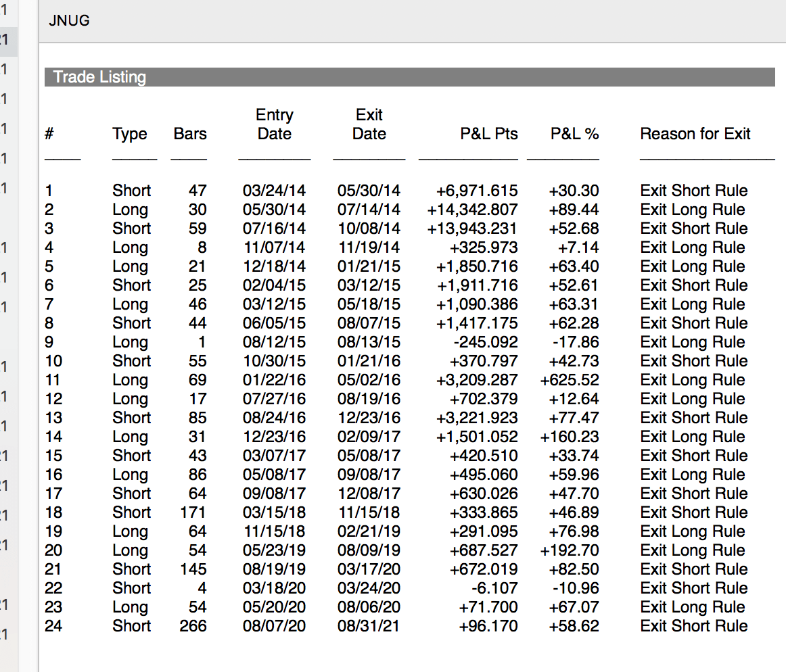
Task: Select P&L points value +6,971.615
Action: point(477,191)
